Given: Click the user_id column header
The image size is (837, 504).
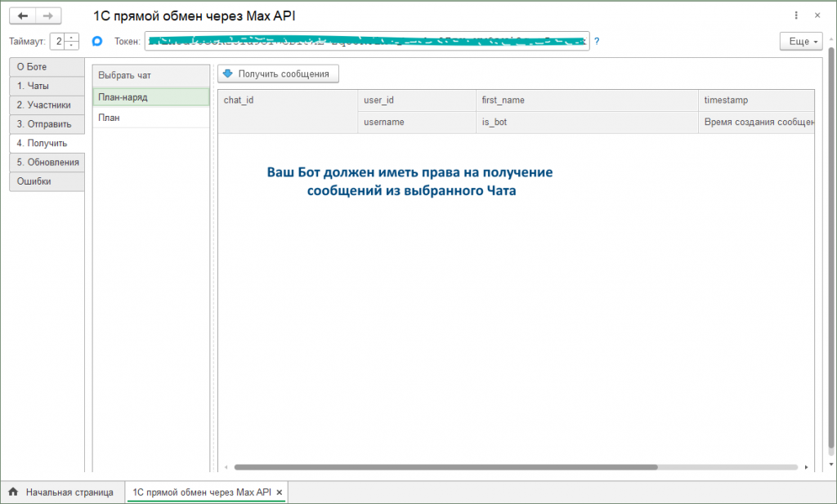Looking at the screenshot, I should click(417, 100).
